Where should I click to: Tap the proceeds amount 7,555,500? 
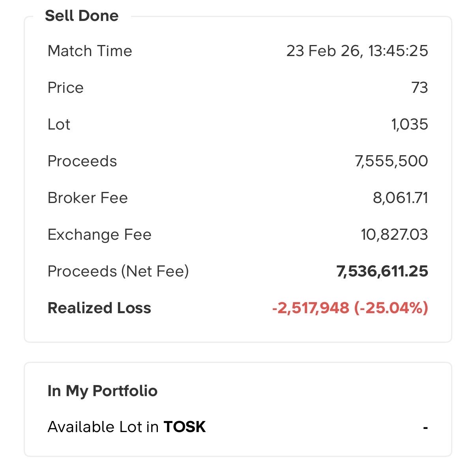tap(391, 161)
